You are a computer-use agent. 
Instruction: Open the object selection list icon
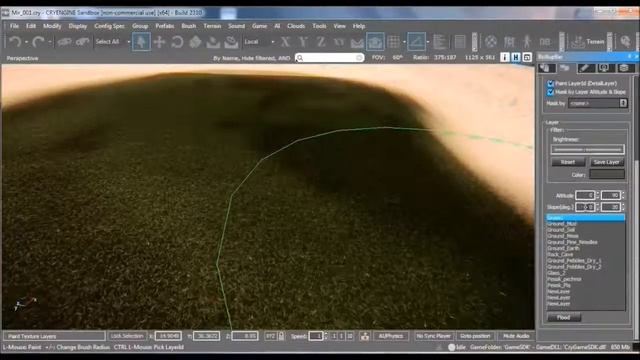(x=460, y=42)
